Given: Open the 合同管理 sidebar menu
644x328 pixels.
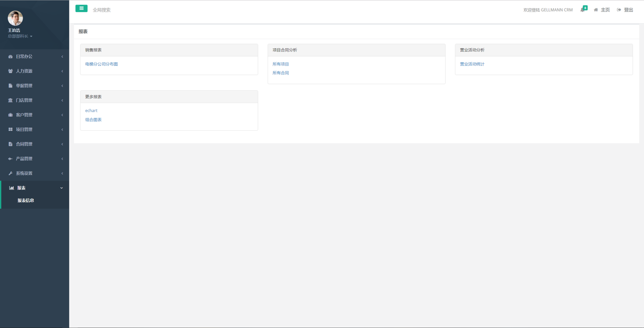Looking at the screenshot, I should pos(24,144).
